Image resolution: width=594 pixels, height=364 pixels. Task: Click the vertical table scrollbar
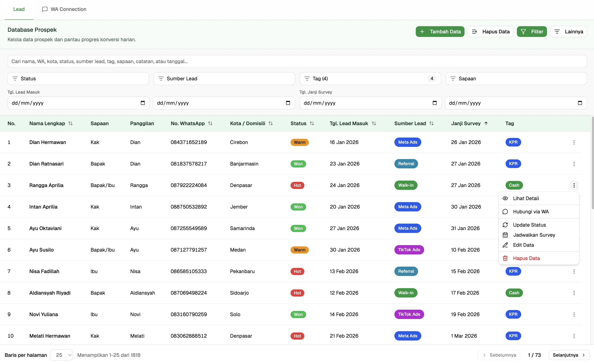592,163
